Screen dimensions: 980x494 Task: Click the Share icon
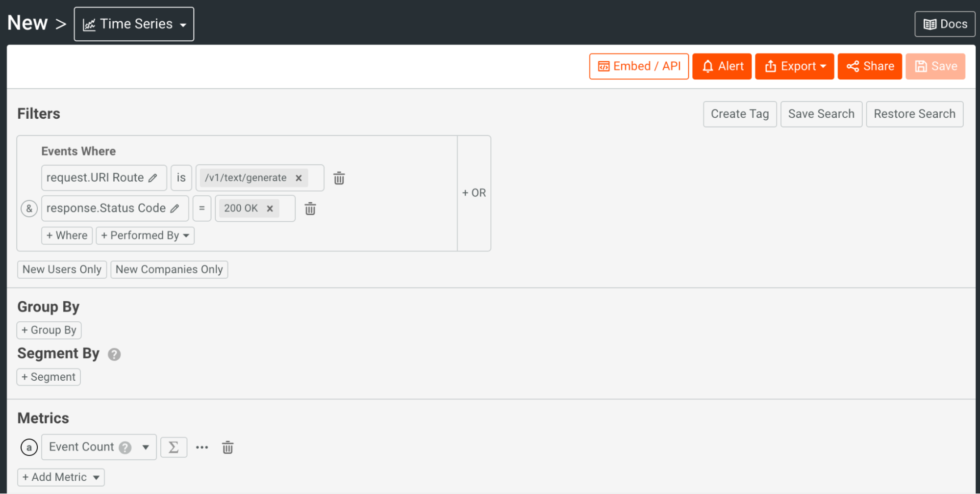853,66
